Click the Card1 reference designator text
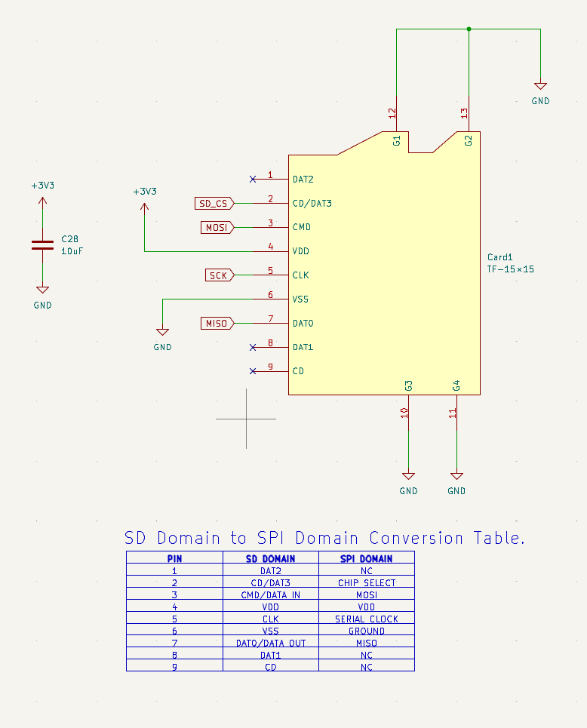 [499, 257]
